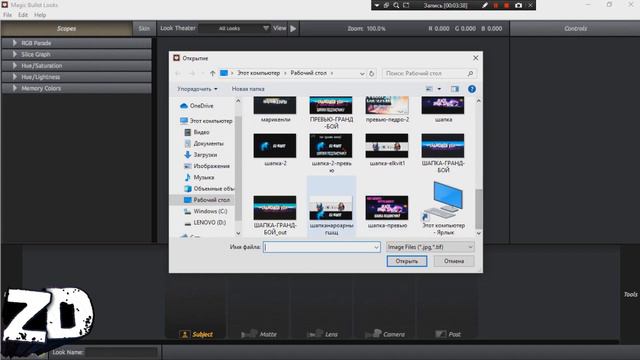Image resolution: width=640 pixels, height=360 pixels.
Task: Open the Документы folder in the sidebar
Action: click(204, 144)
